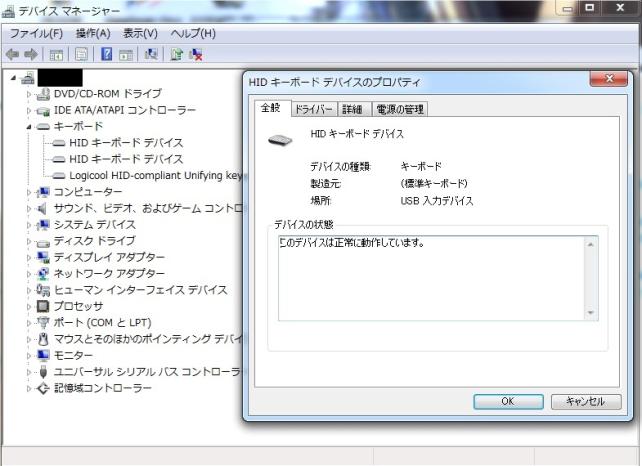Collapse the キーボード node
642x466 pixels.
coord(29,127)
